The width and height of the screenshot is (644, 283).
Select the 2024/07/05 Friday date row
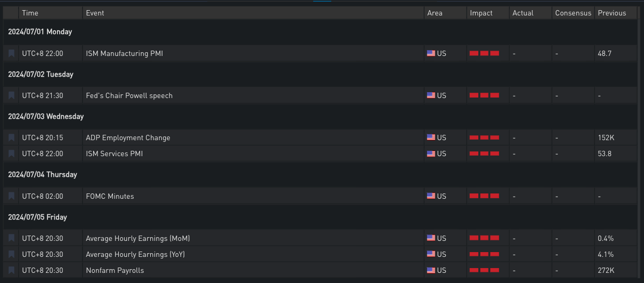pos(37,217)
